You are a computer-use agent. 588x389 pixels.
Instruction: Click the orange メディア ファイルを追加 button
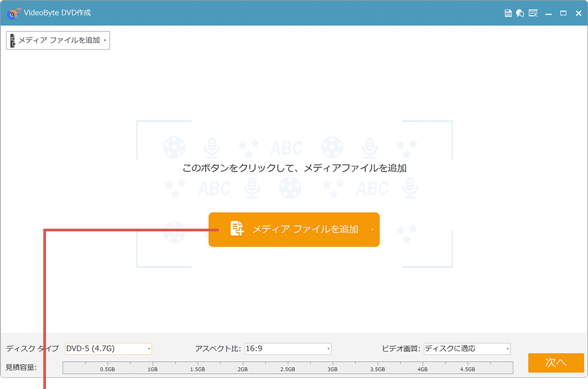click(294, 229)
